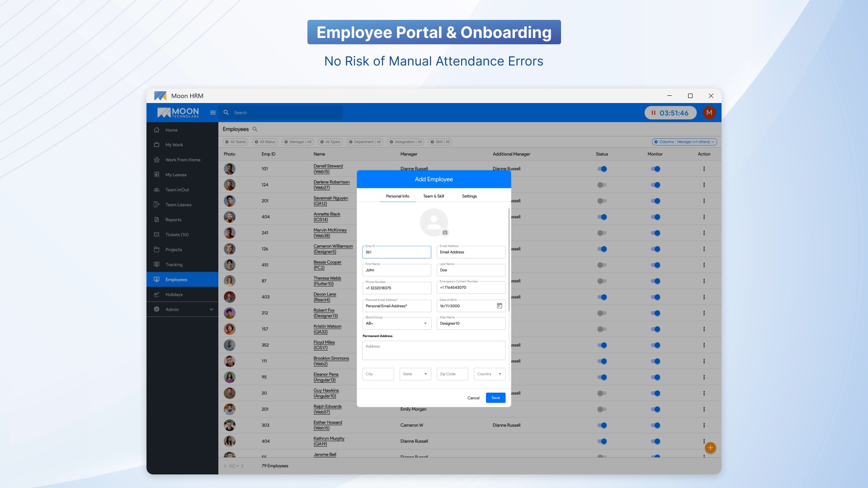Open the date of birth calendar picker
The width and height of the screenshot is (868, 488).
[499, 306]
